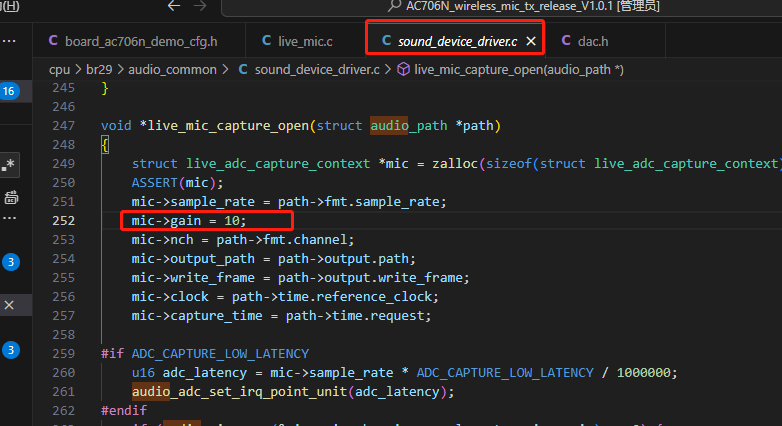Go forward with the right arrow

pyautogui.click(x=200, y=6)
